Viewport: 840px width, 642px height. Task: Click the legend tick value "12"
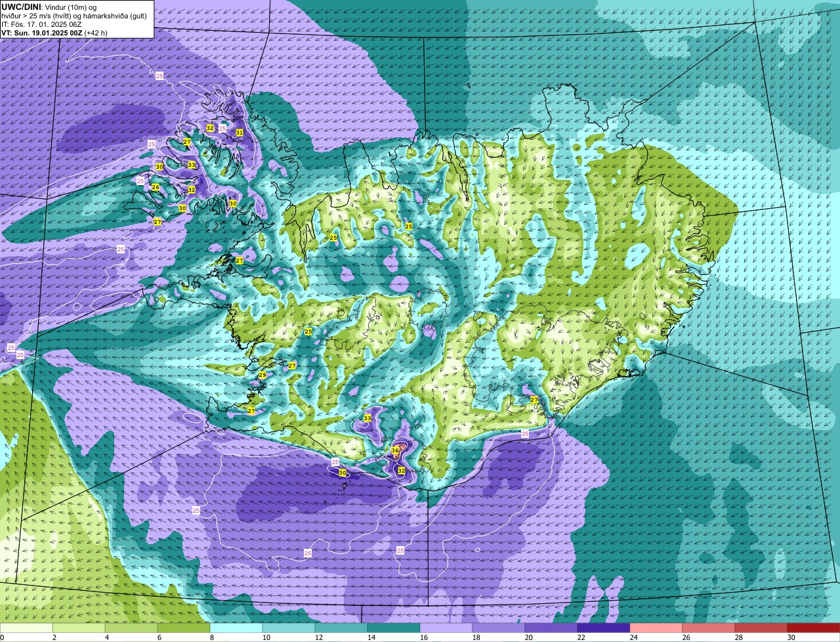coord(319,637)
